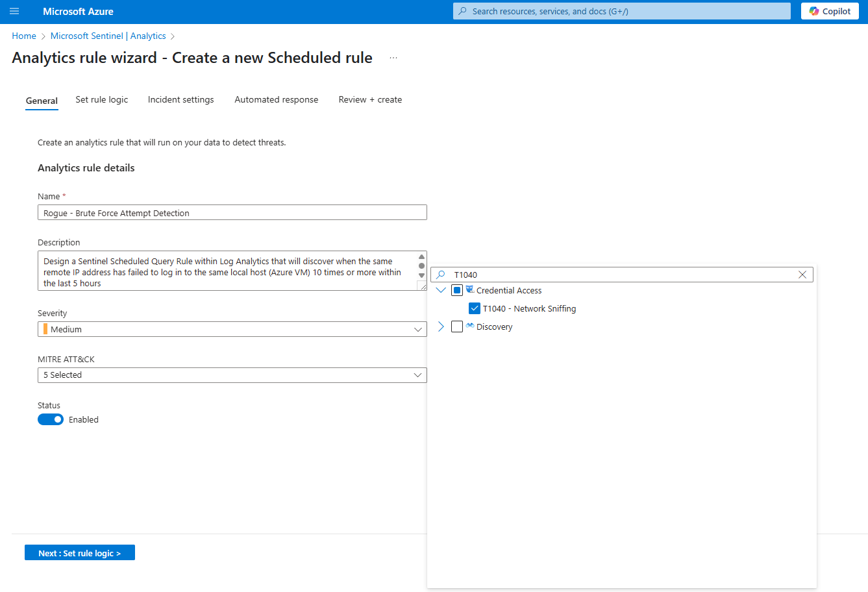Open the Azure portal hamburger menu
Image resolution: width=868 pixels, height=592 pixels.
click(x=14, y=12)
